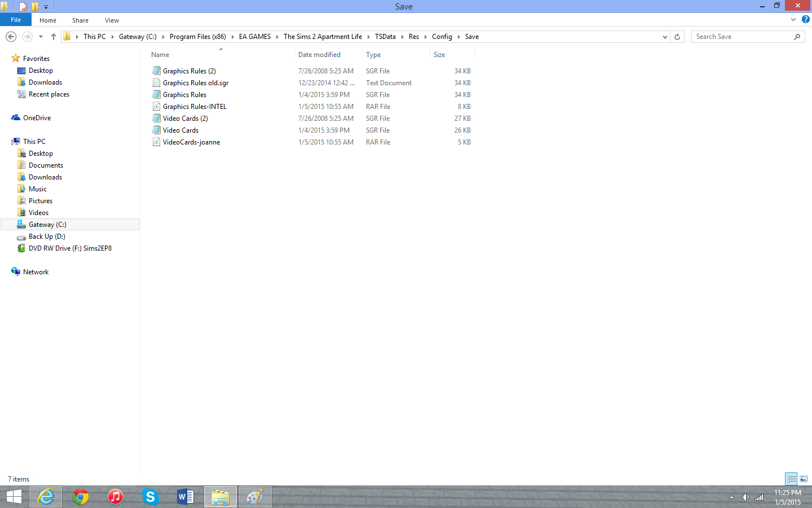Open the Graphics Rules-INTEL RAR file
The height and width of the screenshot is (508, 812).
pyautogui.click(x=195, y=107)
